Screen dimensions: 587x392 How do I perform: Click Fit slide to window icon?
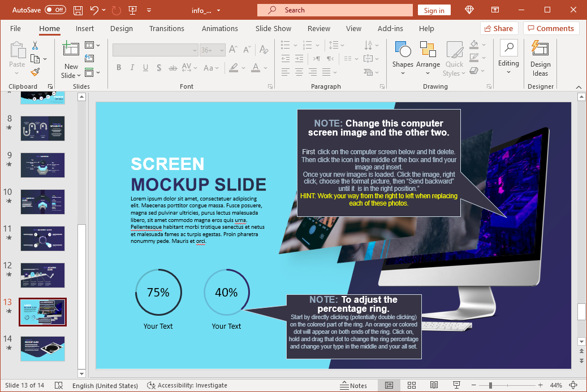click(573, 385)
